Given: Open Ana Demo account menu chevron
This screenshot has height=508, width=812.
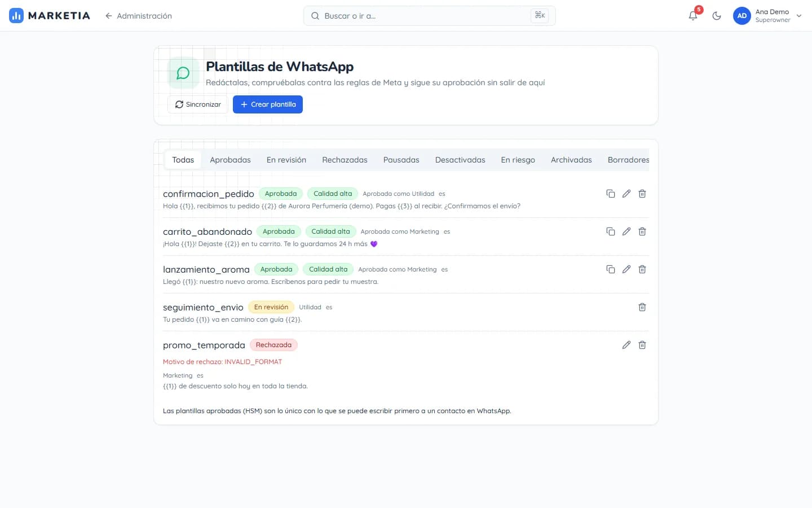Looking at the screenshot, I should click(798, 16).
